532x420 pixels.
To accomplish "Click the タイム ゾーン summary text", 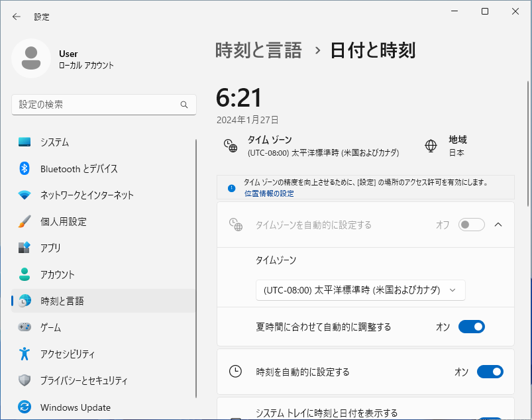I will [x=323, y=146].
